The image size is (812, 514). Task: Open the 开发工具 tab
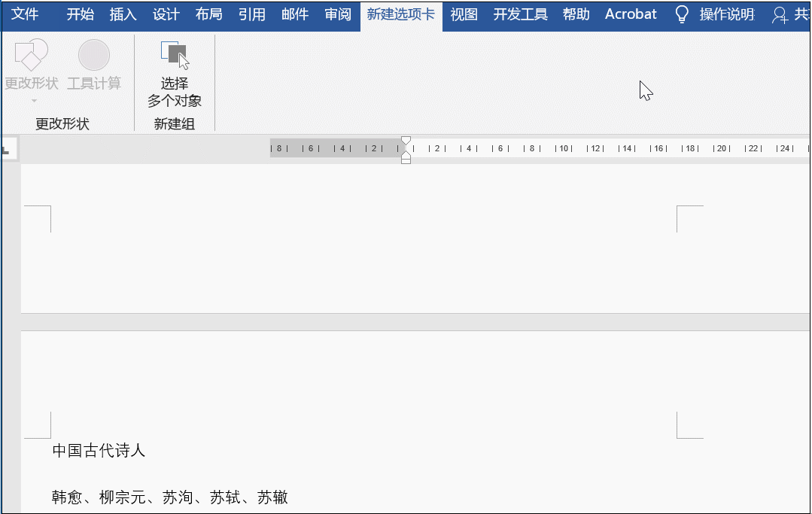[x=519, y=14]
